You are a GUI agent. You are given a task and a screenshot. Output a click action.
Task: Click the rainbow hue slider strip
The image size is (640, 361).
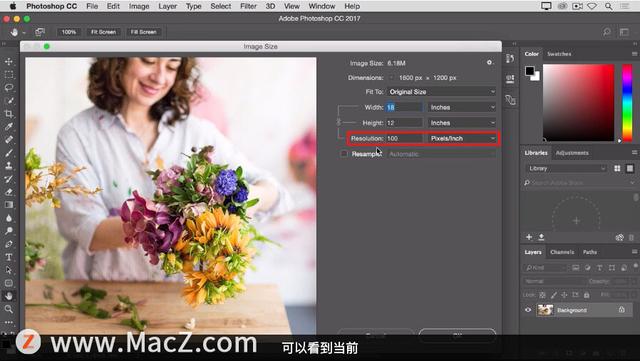[x=627, y=103]
